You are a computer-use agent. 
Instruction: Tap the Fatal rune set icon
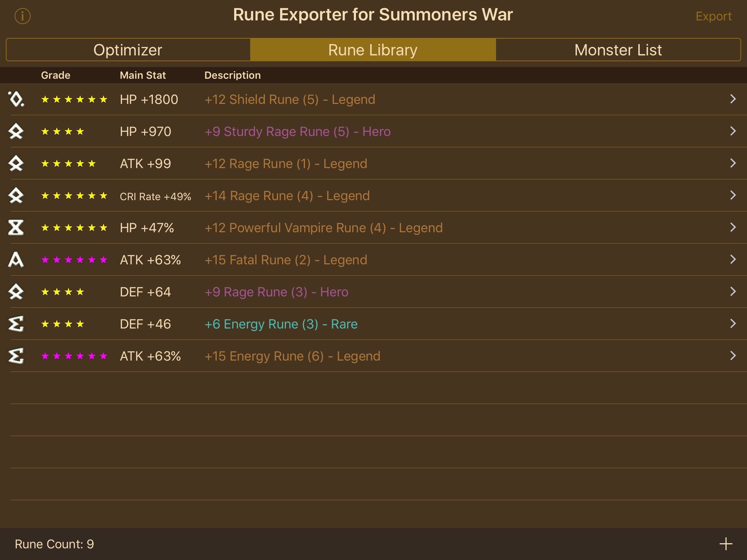tap(16, 260)
